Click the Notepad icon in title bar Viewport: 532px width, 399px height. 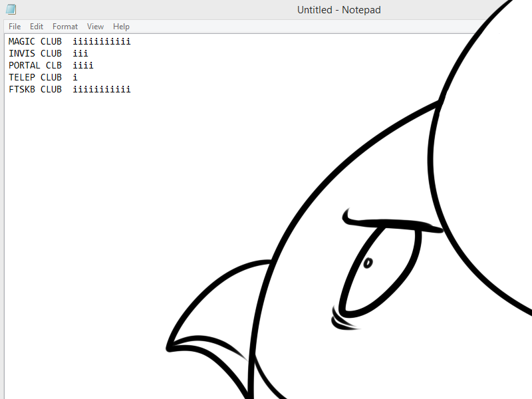pos(11,9)
